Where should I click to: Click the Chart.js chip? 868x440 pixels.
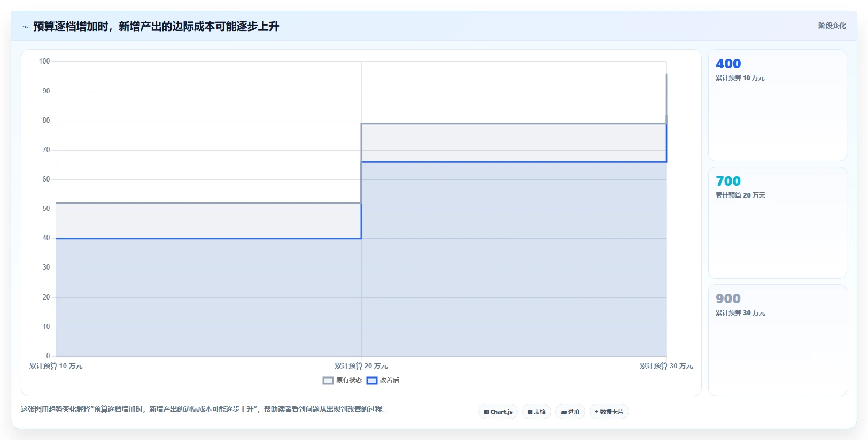point(498,412)
